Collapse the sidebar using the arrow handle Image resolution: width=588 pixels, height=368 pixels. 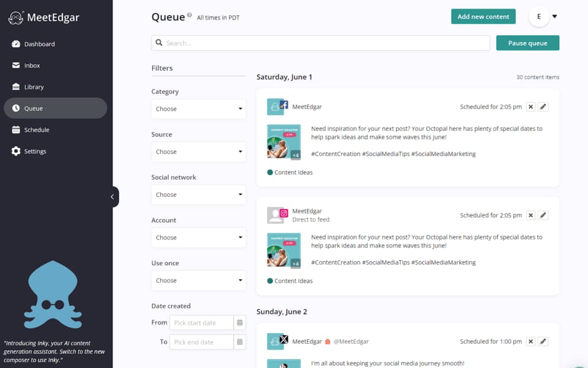tap(113, 197)
